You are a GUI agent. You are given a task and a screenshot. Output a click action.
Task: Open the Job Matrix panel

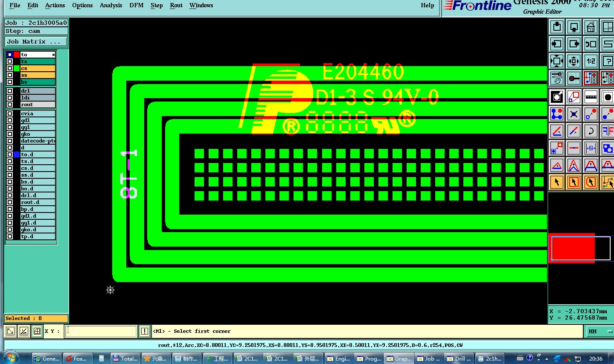(x=36, y=41)
